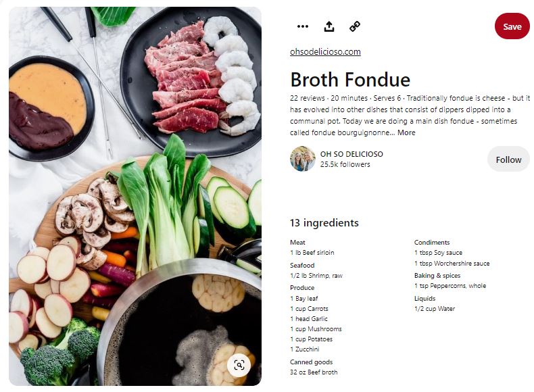Visit the ohsodelicioso.com link
The height and width of the screenshot is (392, 534).
point(325,52)
